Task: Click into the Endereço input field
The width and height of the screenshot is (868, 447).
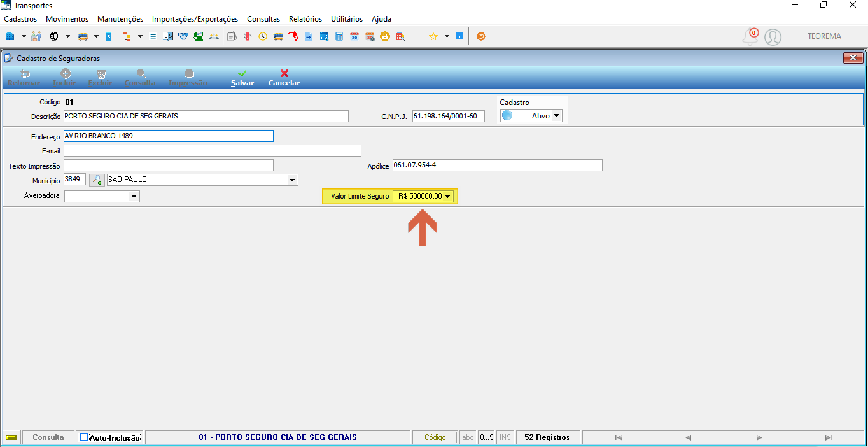Action: [x=169, y=136]
